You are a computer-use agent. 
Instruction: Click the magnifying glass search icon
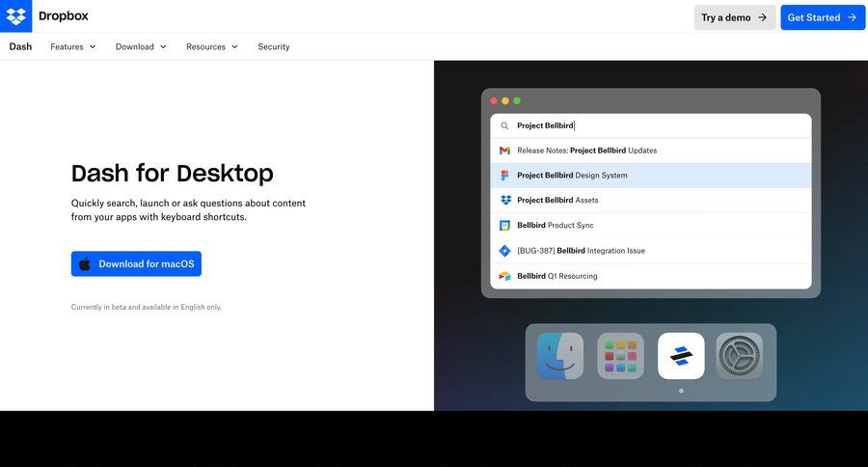[x=504, y=125]
